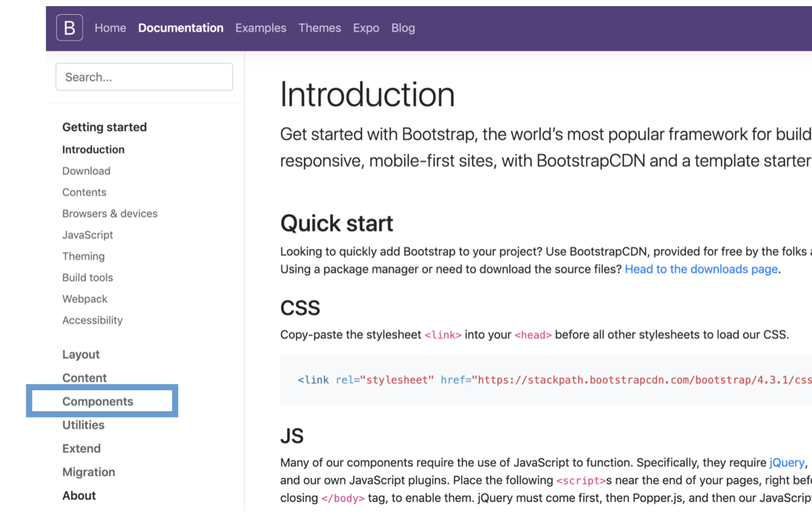Click the Introduction page heading

click(367, 94)
